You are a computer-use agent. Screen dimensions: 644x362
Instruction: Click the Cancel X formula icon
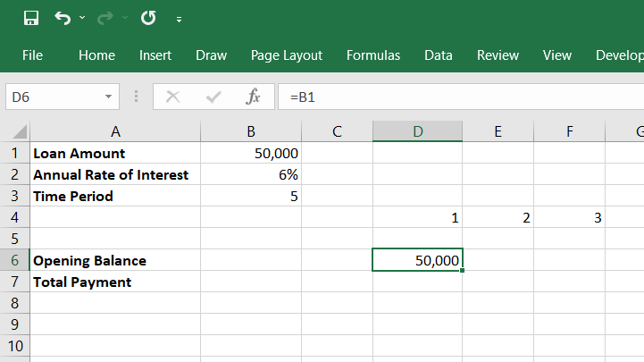coord(173,97)
